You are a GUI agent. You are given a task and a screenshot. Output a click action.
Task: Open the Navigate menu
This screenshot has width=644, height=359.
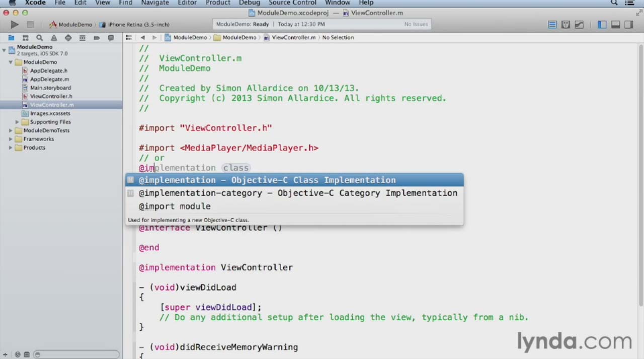click(155, 3)
